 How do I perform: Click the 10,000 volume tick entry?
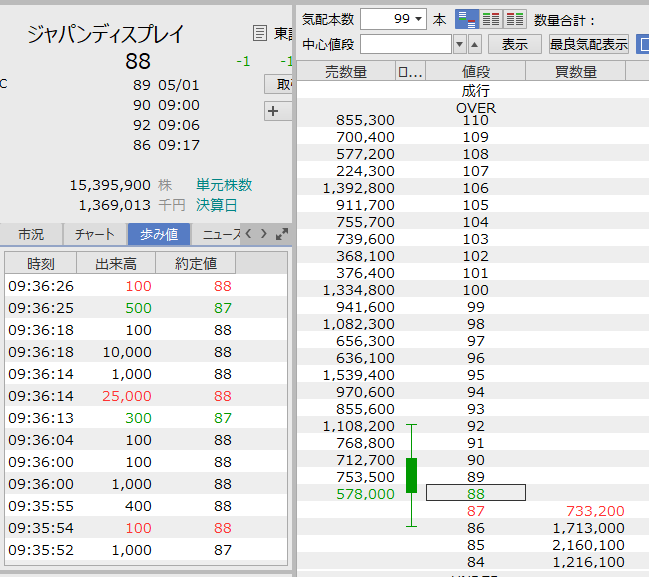coord(127,352)
